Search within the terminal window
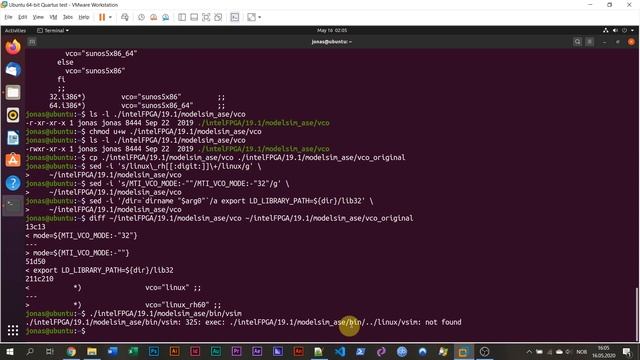 (577, 42)
